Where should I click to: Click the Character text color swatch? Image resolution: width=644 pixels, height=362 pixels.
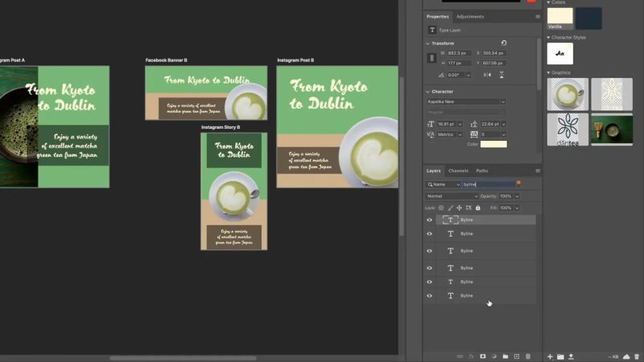(493, 144)
